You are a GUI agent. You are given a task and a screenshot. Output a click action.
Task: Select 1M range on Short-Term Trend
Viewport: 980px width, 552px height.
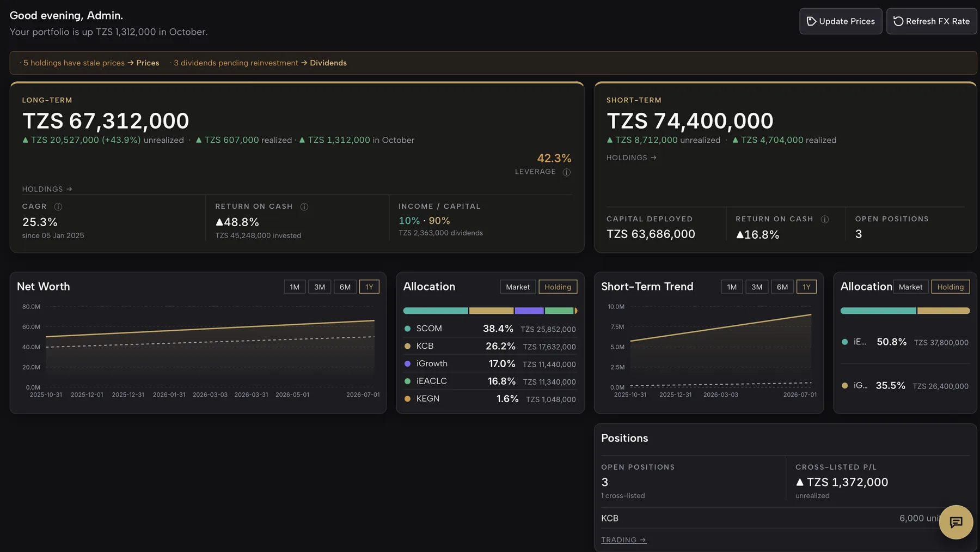pos(732,287)
